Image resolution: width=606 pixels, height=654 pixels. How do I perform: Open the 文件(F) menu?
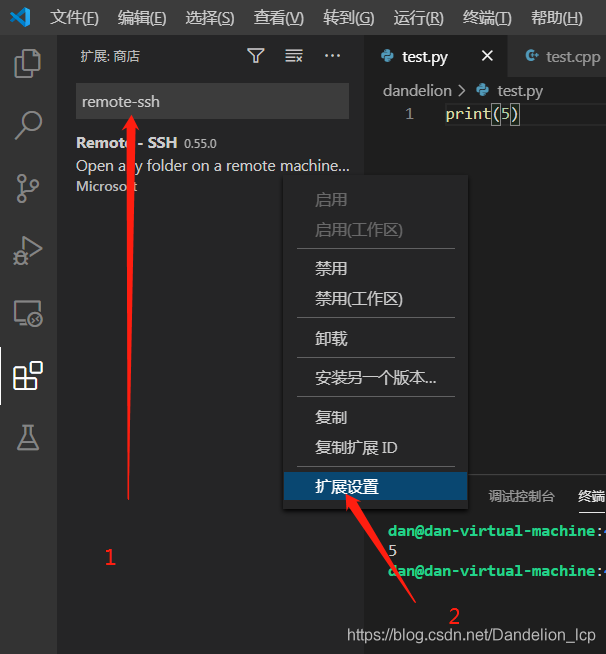[x=74, y=18]
